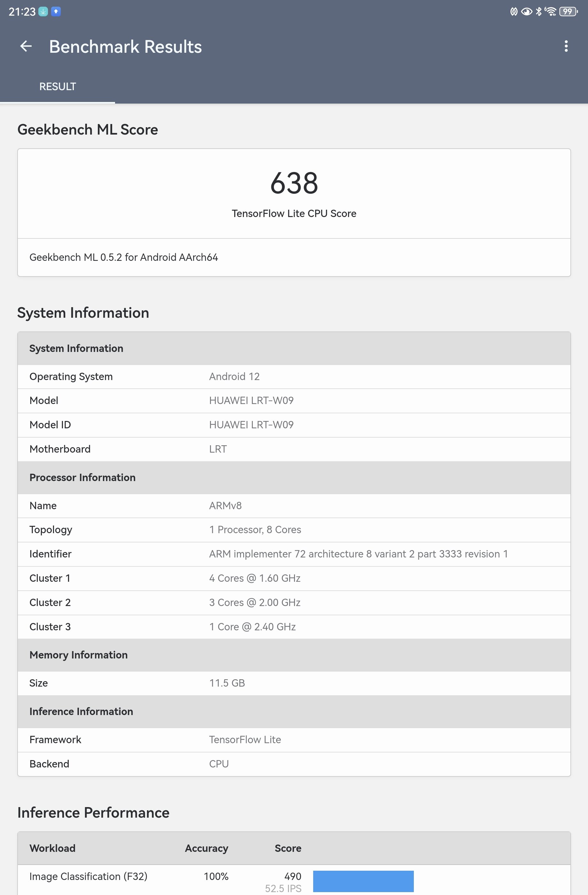Tap the Bluetooth status icon
The width and height of the screenshot is (588, 895).
(x=538, y=12)
